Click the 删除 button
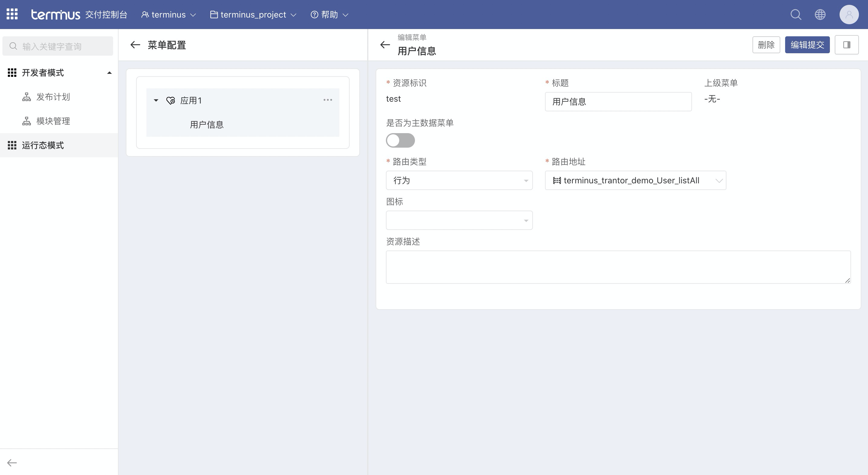 click(766, 45)
